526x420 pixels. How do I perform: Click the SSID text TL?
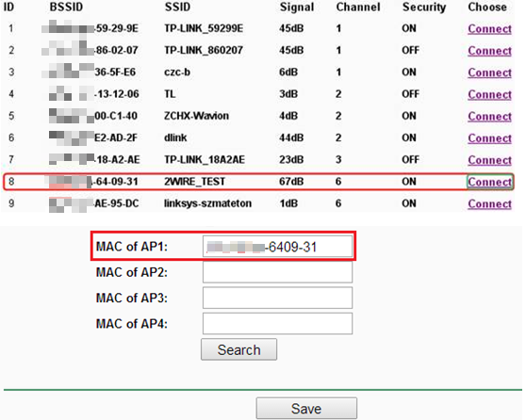170,94
